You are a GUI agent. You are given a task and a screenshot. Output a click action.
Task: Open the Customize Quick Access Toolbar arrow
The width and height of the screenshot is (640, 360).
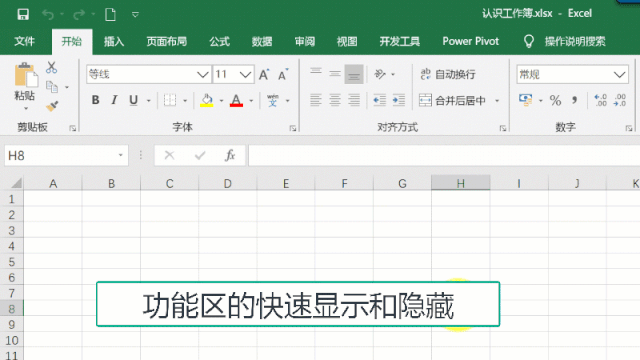pyautogui.click(x=136, y=15)
